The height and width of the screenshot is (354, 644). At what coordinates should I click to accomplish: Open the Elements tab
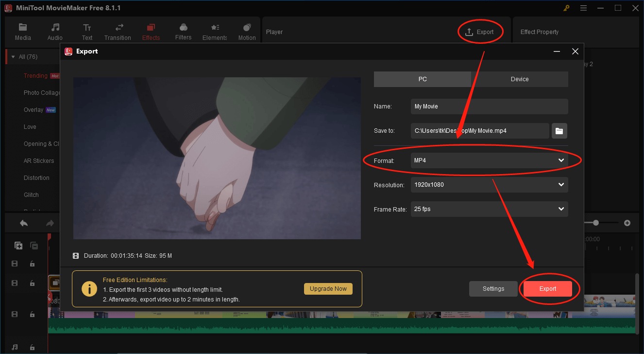coord(215,32)
